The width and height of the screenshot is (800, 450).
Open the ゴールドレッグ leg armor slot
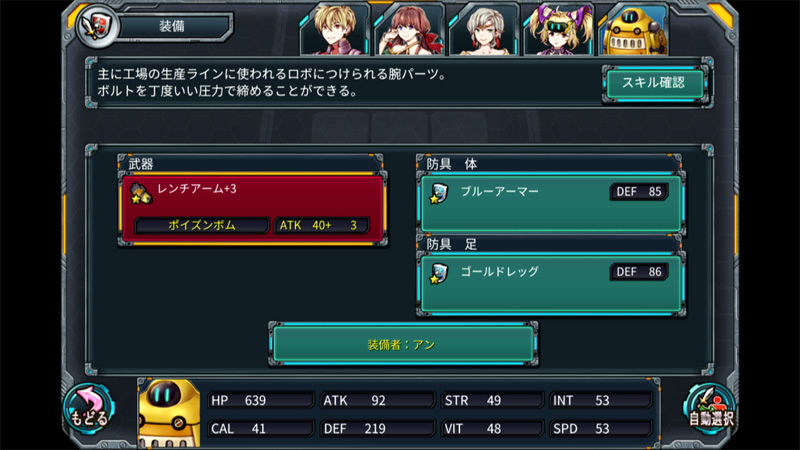(x=551, y=283)
